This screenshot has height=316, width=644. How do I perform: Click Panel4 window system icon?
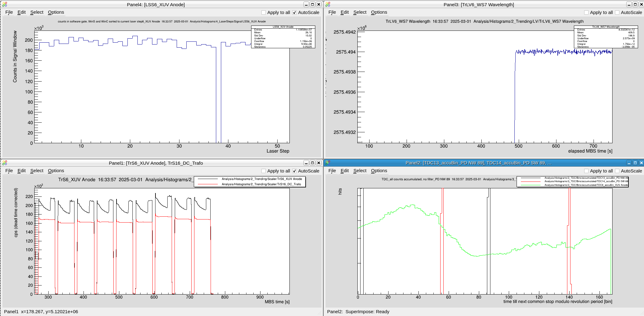pos(5,4)
